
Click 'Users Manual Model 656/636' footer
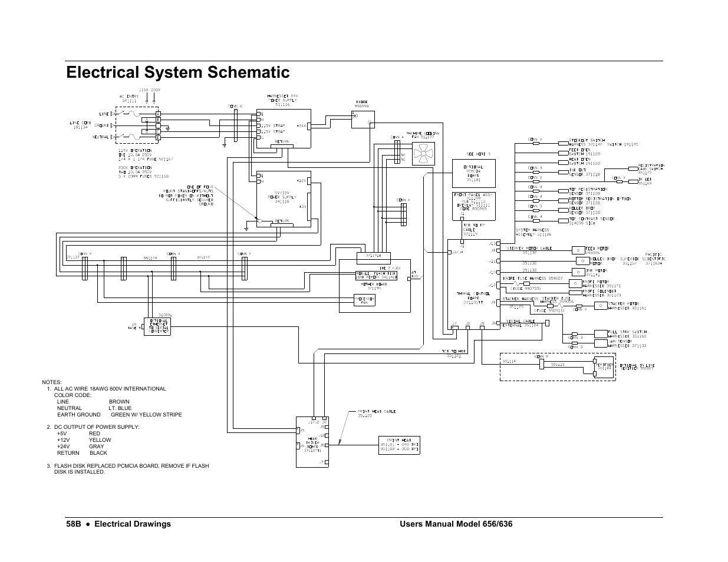[x=456, y=524]
